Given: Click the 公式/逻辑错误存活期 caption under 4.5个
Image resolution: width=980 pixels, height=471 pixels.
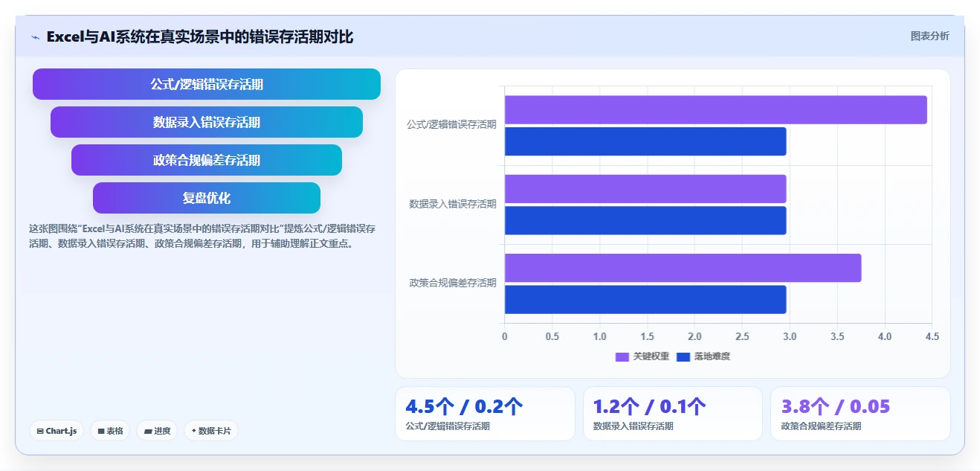Looking at the screenshot, I should tap(448, 426).
